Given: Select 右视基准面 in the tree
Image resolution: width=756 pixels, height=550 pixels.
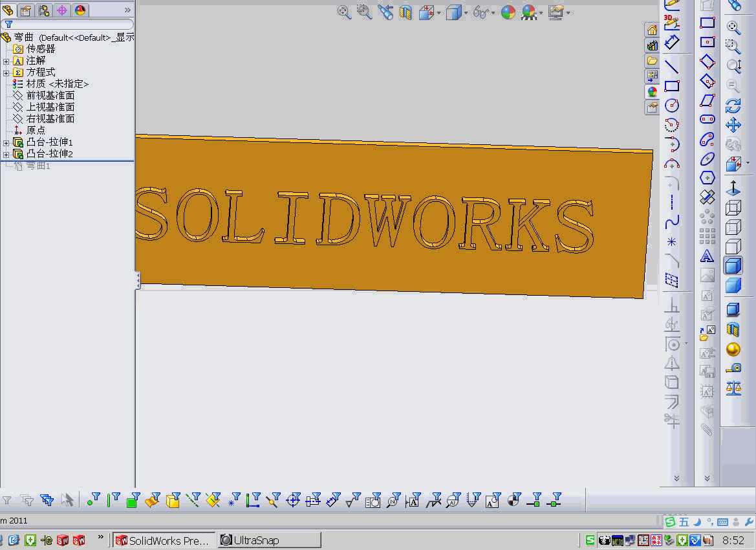Looking at the screenshot, I should 50,118.
